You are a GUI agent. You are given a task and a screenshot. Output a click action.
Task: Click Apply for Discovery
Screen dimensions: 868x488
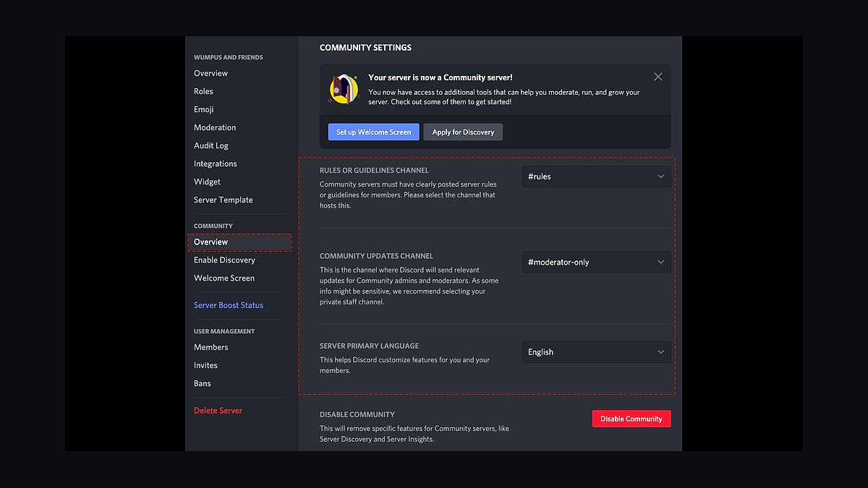click(x=463, y=132)
